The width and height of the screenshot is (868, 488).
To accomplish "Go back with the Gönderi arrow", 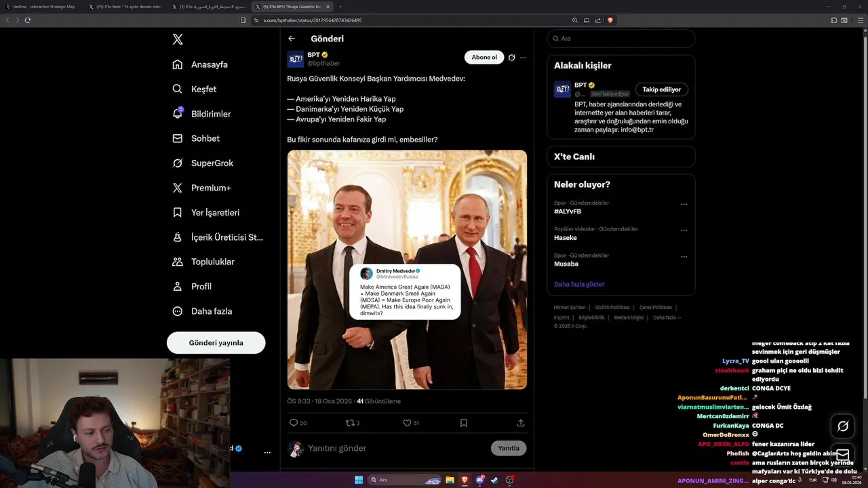I will (x=292, y=39).
